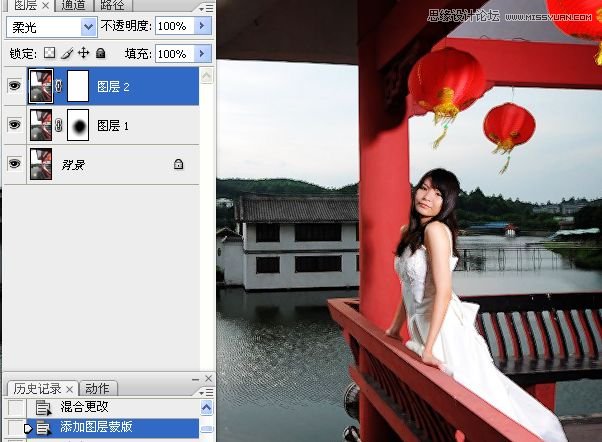Screen dimensions: 602x442
Task: Hide the 图层 1 layer
Action: pos(15,124)
